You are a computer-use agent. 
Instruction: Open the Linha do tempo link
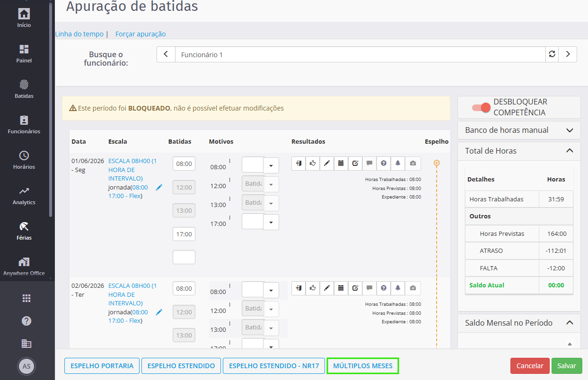click(x=79, y=34)
